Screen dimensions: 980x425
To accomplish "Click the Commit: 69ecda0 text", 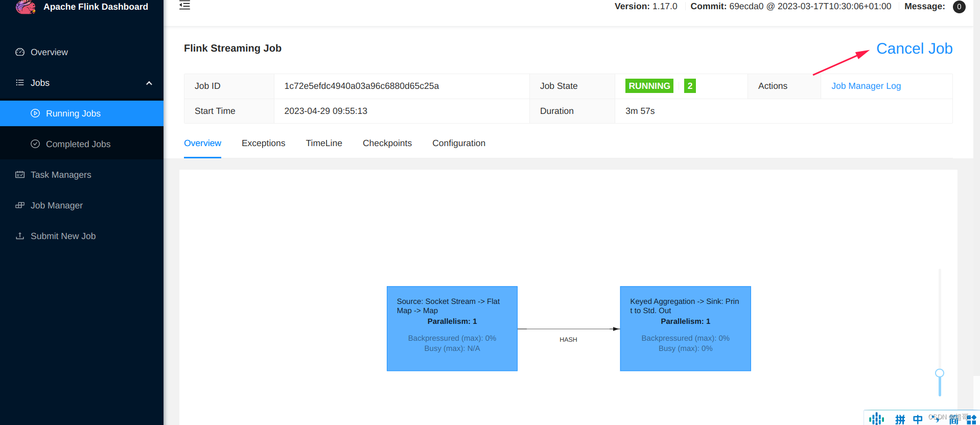I will [x=790, y=6].
